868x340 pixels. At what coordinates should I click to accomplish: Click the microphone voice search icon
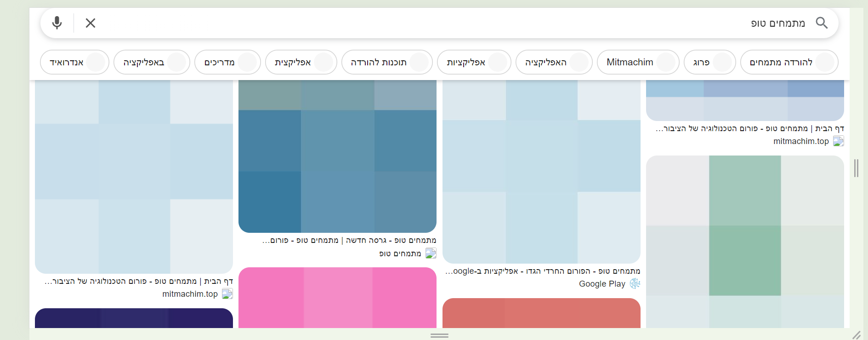(x=57, y=23)
